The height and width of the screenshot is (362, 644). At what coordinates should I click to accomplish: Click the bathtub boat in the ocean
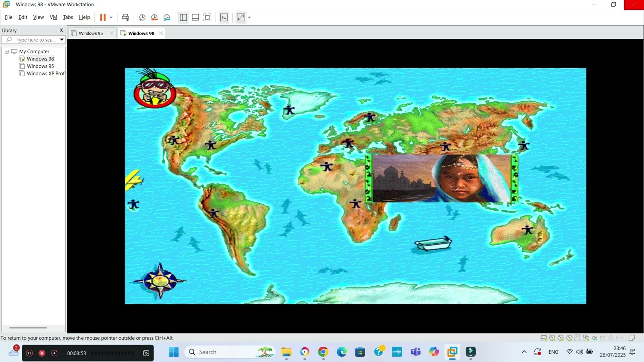(x=433, y=244)
